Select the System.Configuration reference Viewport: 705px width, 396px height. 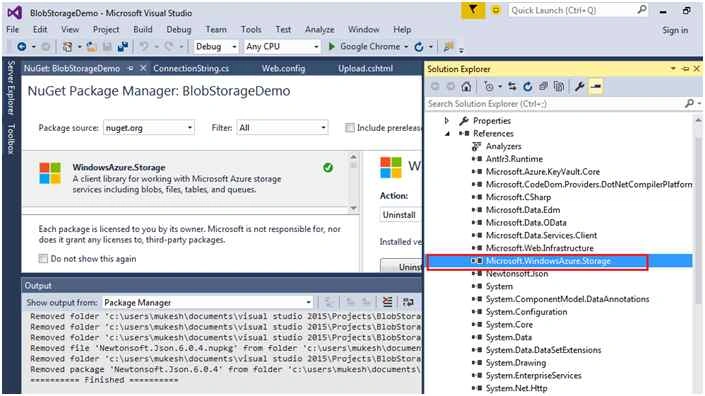tap(526, 312)
